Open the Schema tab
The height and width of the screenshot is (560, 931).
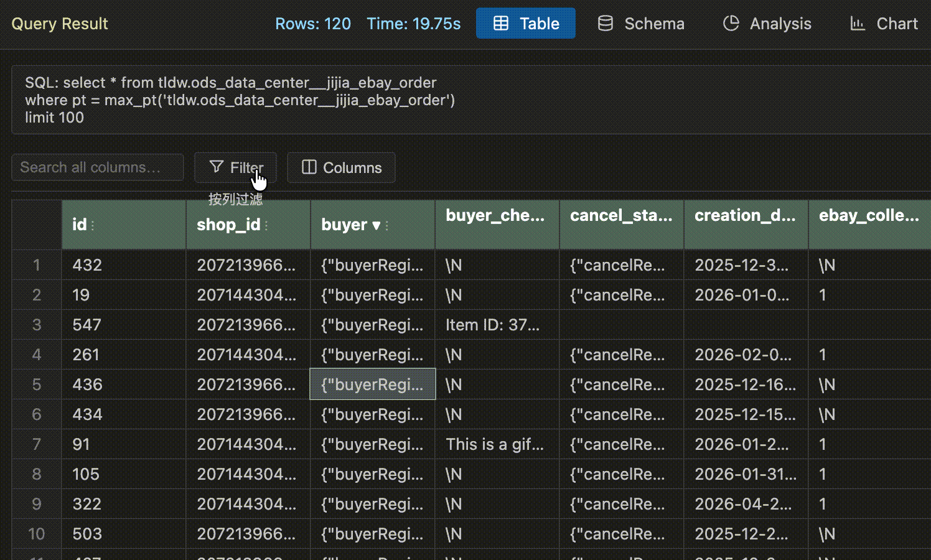pos(641,24)
